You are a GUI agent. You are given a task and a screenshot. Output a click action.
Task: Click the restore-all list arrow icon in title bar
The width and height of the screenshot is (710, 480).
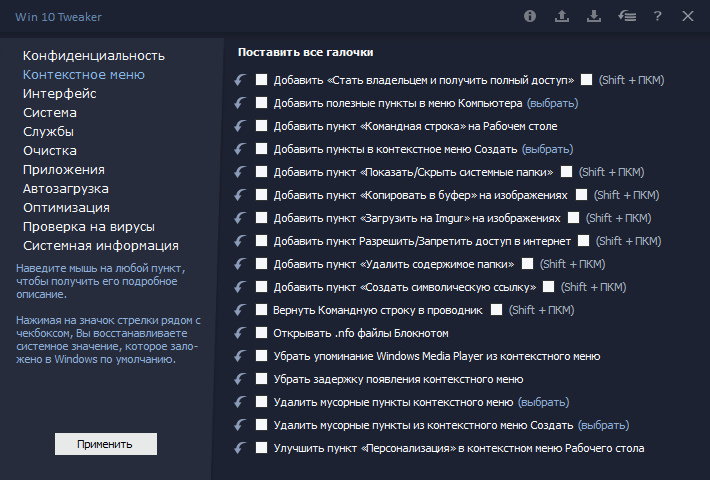point(625,17)
